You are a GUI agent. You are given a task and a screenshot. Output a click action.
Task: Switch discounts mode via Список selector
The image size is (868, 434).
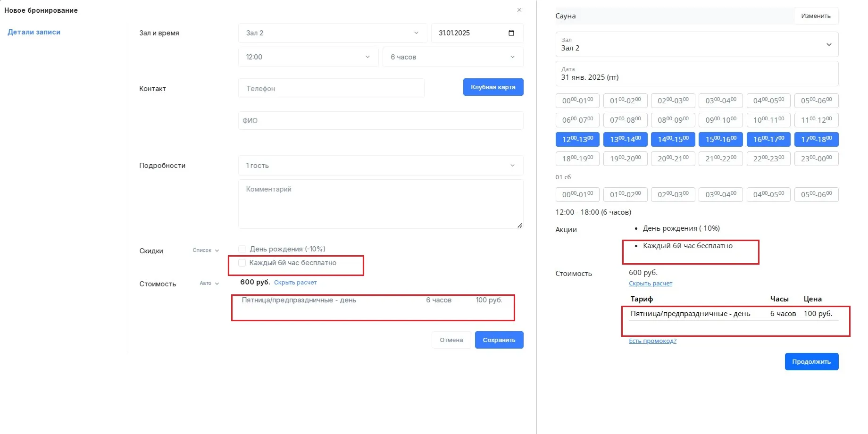click(206, 250)
